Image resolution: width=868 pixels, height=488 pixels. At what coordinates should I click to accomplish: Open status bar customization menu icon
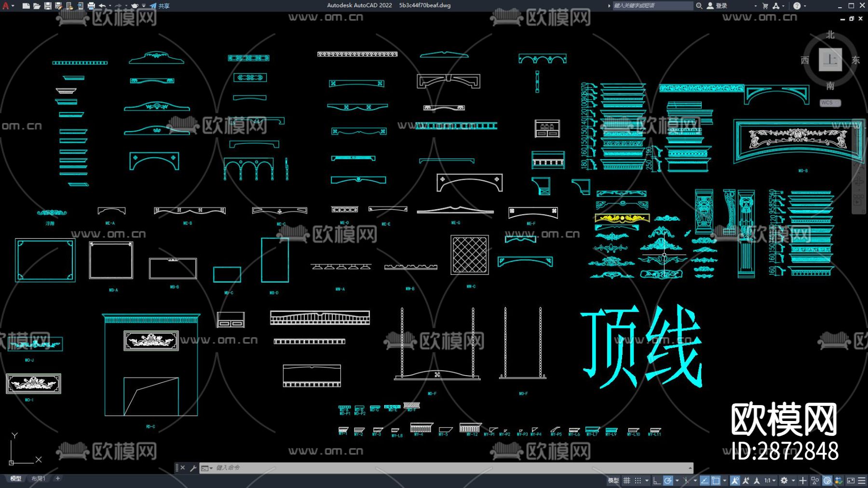point(862,480)
